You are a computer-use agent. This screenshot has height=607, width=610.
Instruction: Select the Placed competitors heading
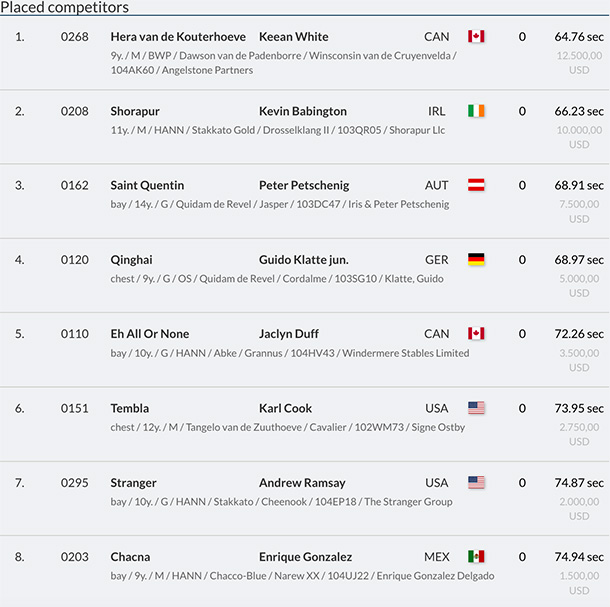65,8
